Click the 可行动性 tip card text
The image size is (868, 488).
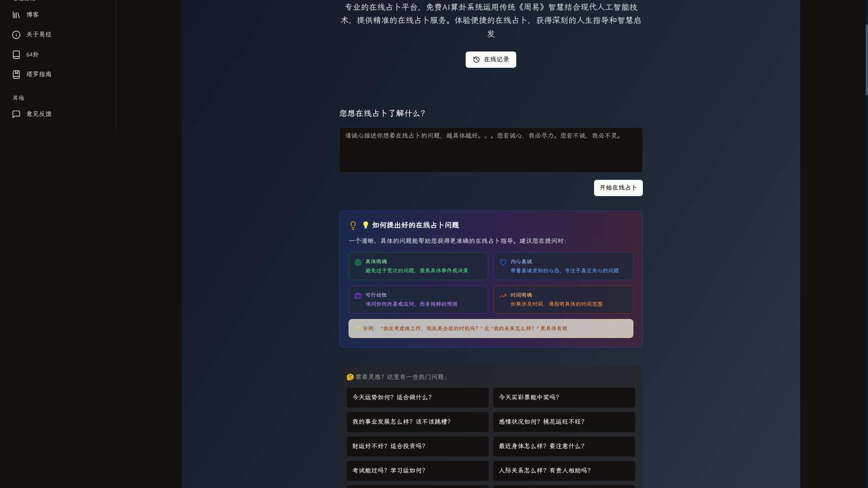(411, 300)
